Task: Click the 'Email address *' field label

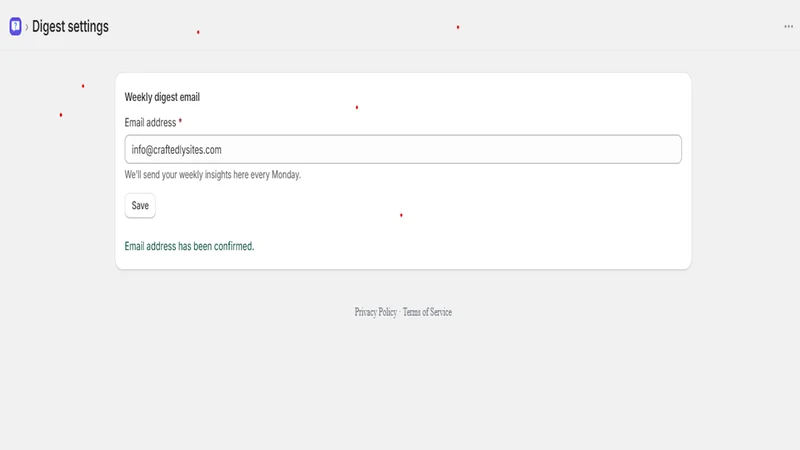Action: 153,122
